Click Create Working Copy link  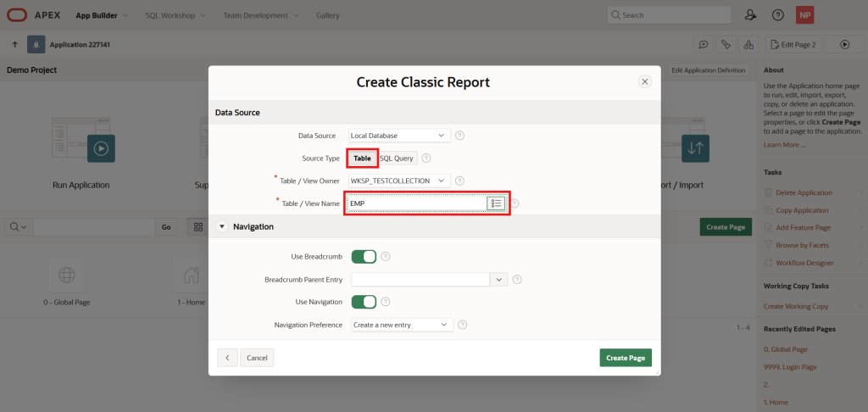tap(796, 306)
